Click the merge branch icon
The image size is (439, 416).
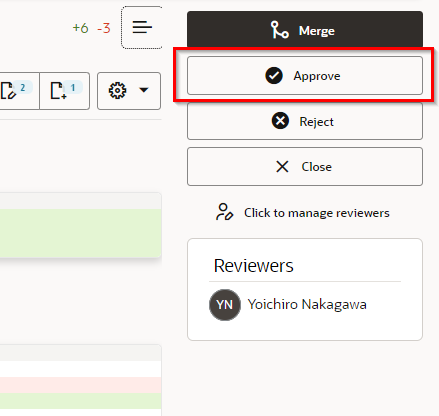pos(279,30)
